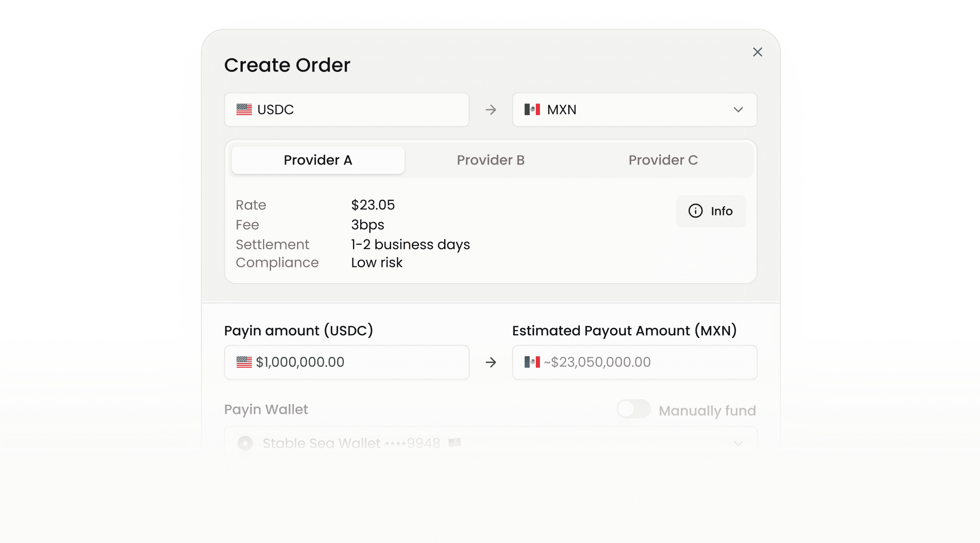Open the MXN currency dropdown
980x543 pixels.
click(x=738, y=110)
